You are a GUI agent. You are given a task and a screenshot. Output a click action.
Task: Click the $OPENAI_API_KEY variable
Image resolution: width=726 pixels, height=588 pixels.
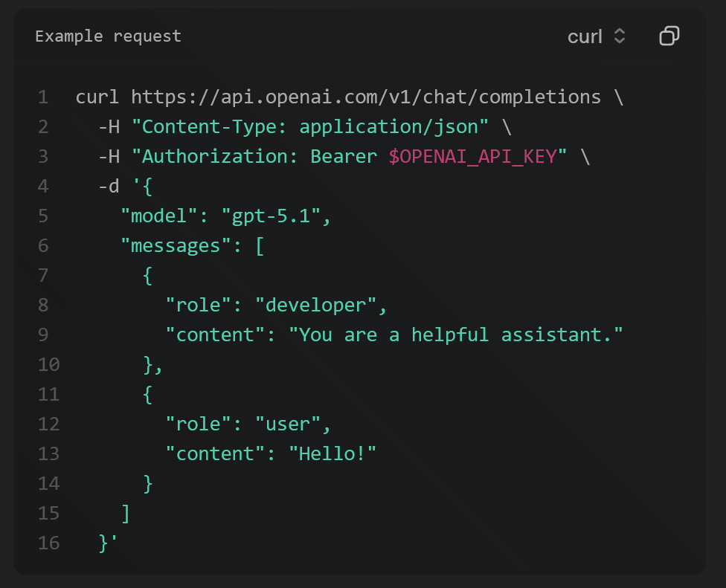click(472, 157)
